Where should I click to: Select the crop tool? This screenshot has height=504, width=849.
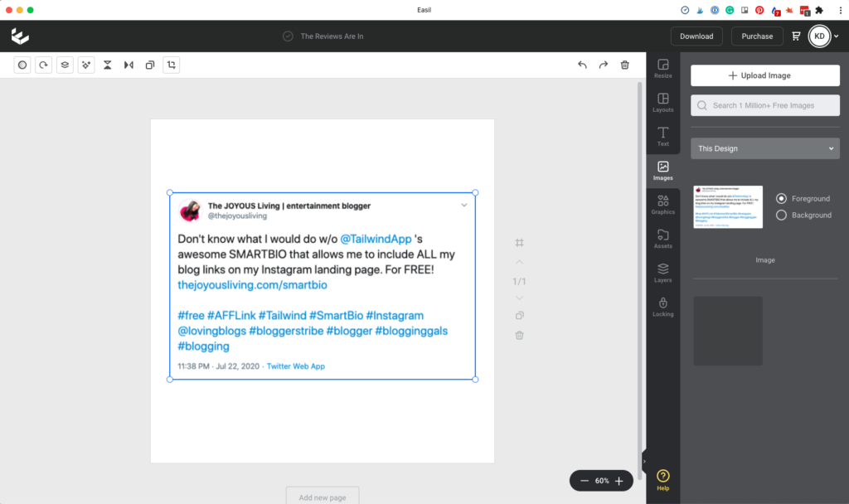171,65
